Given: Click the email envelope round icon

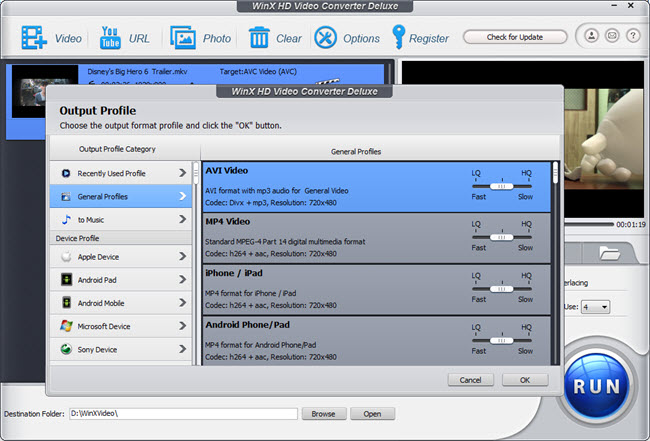Looking at the screenshot, I should [x=612, y=36].
